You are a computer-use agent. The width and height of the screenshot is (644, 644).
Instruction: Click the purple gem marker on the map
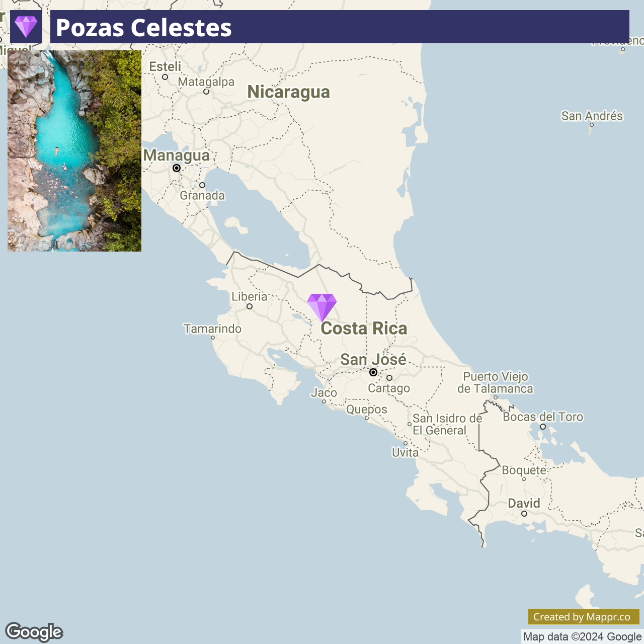(322, 307)
